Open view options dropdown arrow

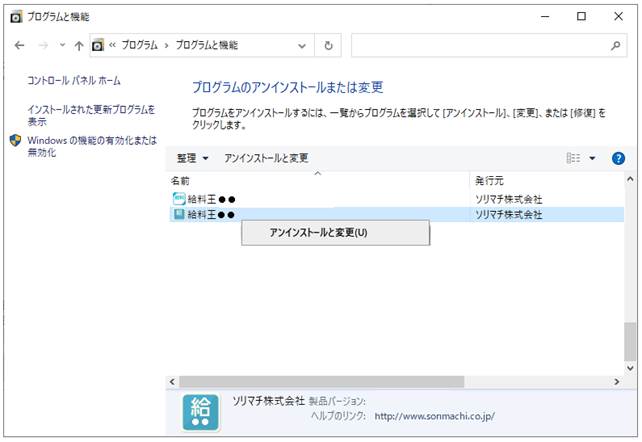(592, 158)
